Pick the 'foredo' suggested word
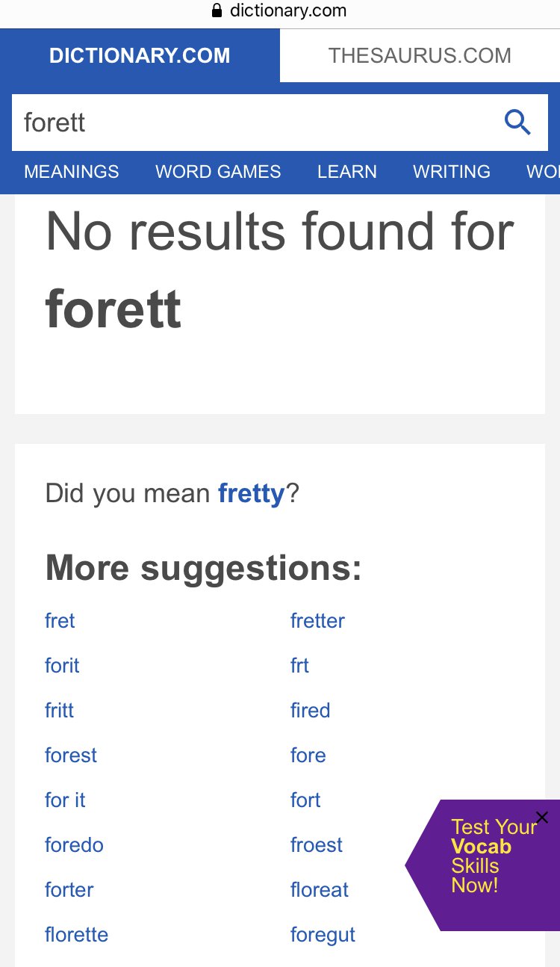 tap(74, 844)
